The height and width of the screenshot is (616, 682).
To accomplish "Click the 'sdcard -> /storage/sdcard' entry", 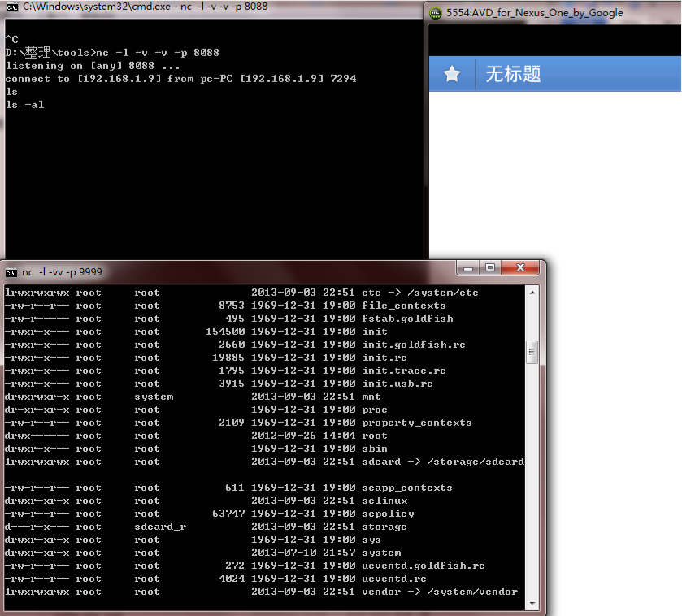I will 443,462.
